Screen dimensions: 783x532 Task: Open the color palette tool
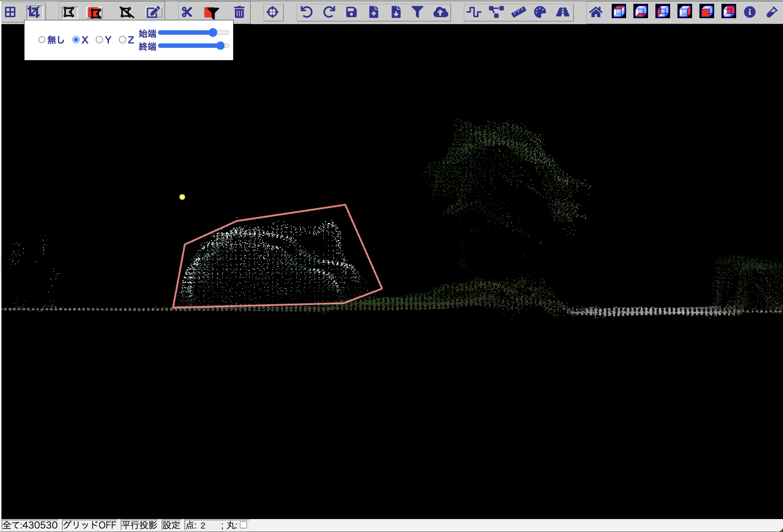(540, 12)
